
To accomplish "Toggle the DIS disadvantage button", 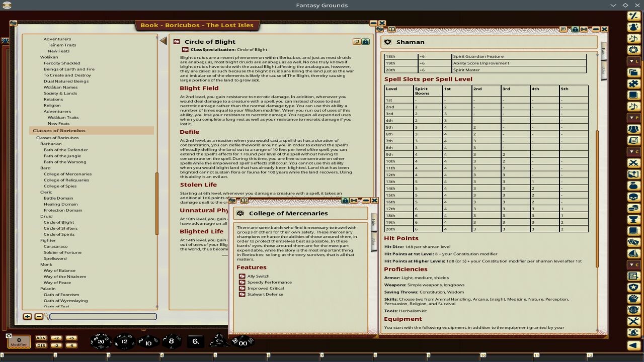I will tap(41, 345).
